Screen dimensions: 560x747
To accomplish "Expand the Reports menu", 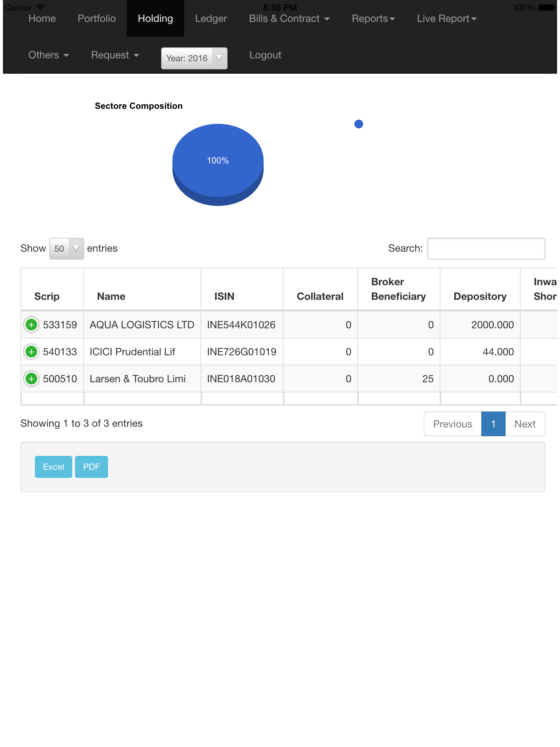I will [373, 19].
